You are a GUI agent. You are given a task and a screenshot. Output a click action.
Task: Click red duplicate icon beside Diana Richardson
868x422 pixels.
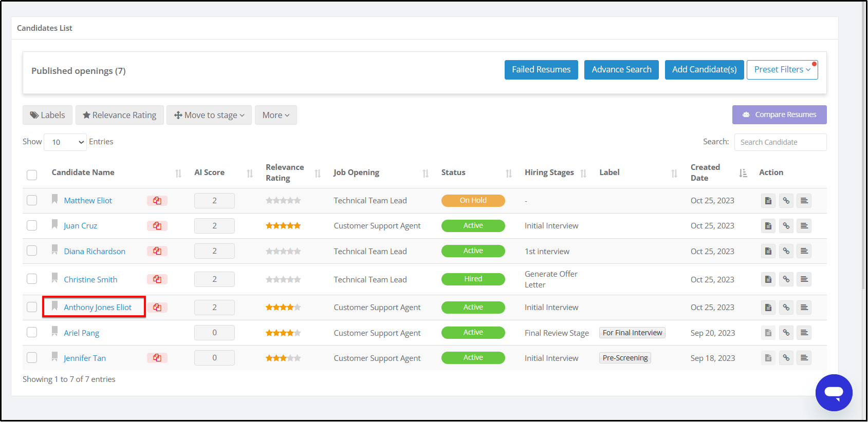157,251
